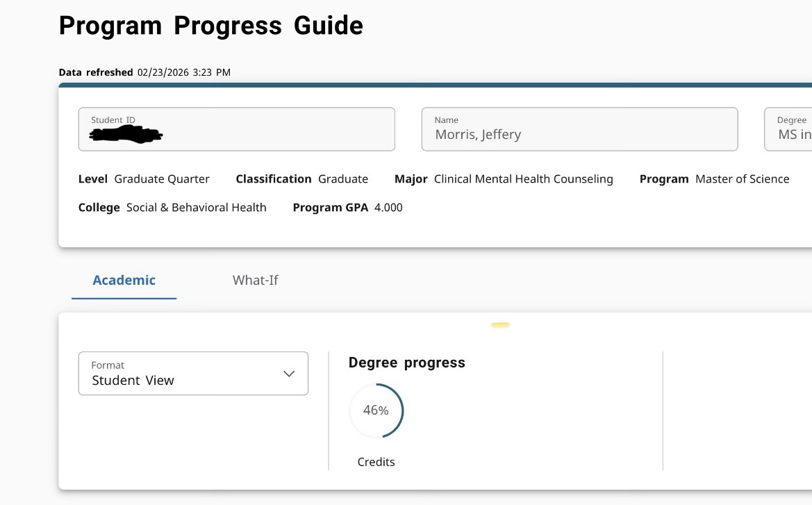This screenshot has height=505, width=812.
Task: Click the Name field showing Morris, Jeffery
Action: 579,129
